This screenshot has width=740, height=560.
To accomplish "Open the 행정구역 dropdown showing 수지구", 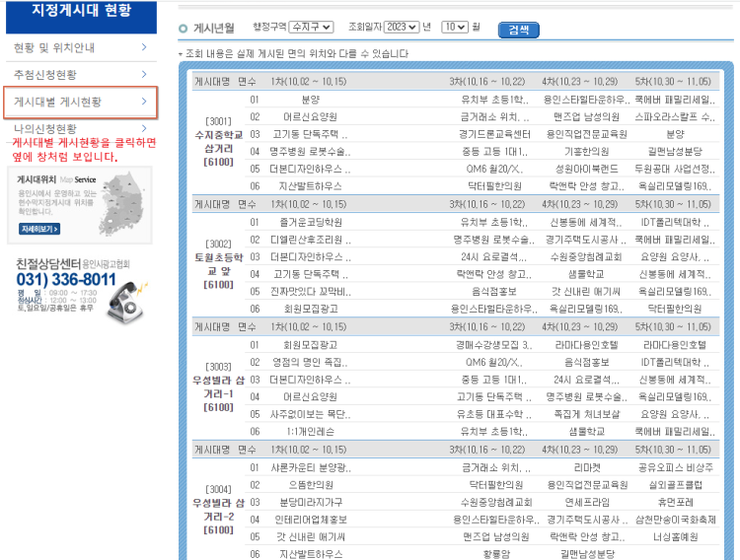I will point(313,28).
